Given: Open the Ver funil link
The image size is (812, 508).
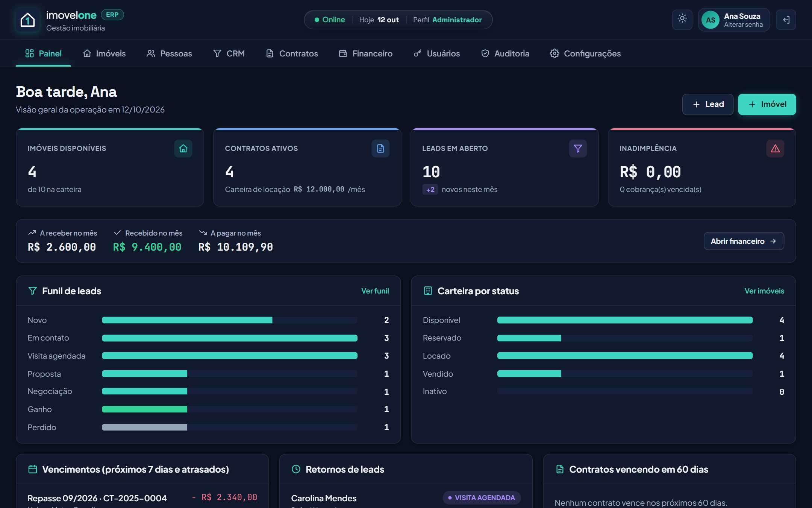Looking at the screenshot, I should coord(375,291).
